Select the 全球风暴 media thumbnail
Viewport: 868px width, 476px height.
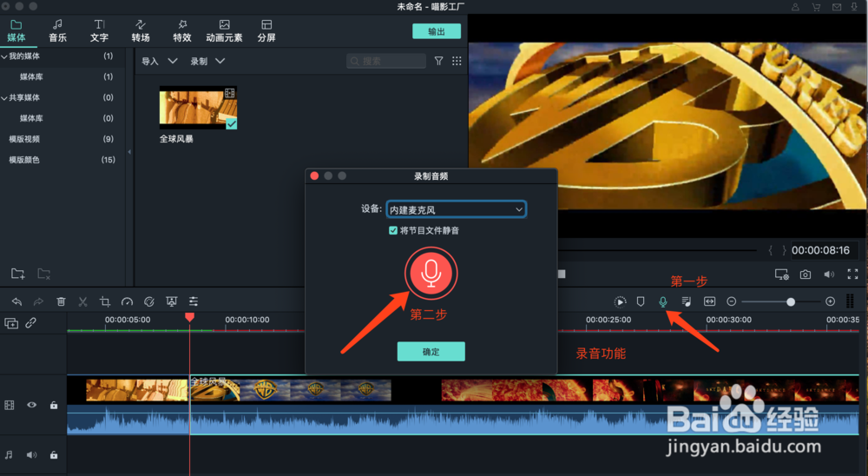(x=198, y=108)
